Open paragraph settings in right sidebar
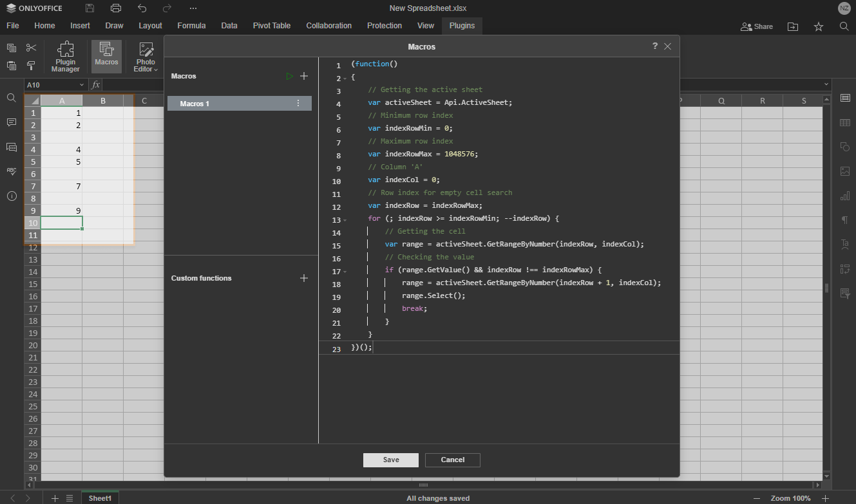 point(845,220)
